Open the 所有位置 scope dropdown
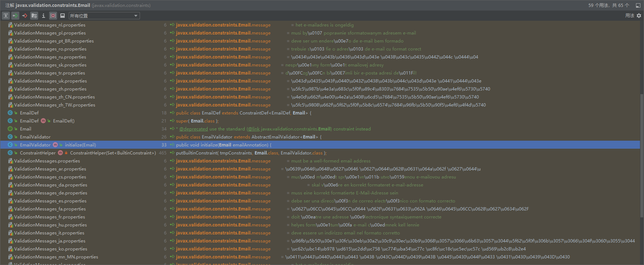 104,16
